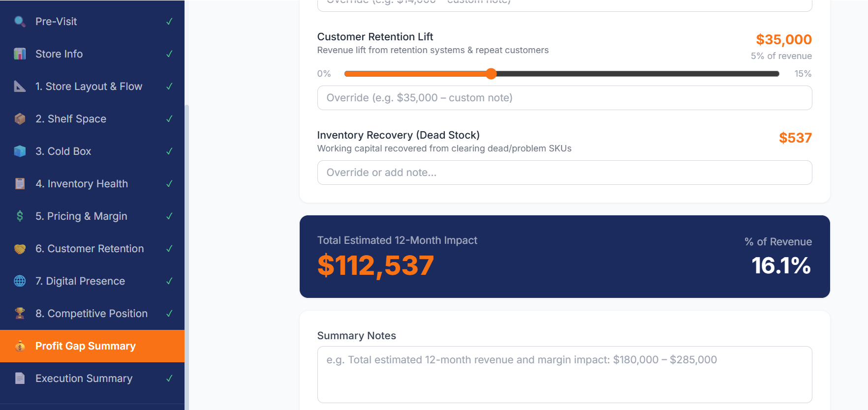Click the trophy icon for Competitive Position
The height and width of the screenshot is (410, 868).
pyautogui.click(x=20, y=314)
